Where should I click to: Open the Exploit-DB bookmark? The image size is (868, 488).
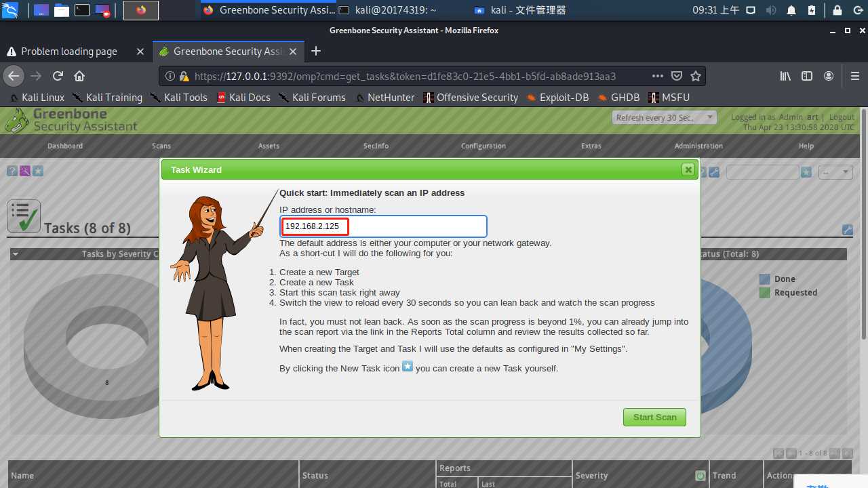pyautogui.click(x=557, y=98)
